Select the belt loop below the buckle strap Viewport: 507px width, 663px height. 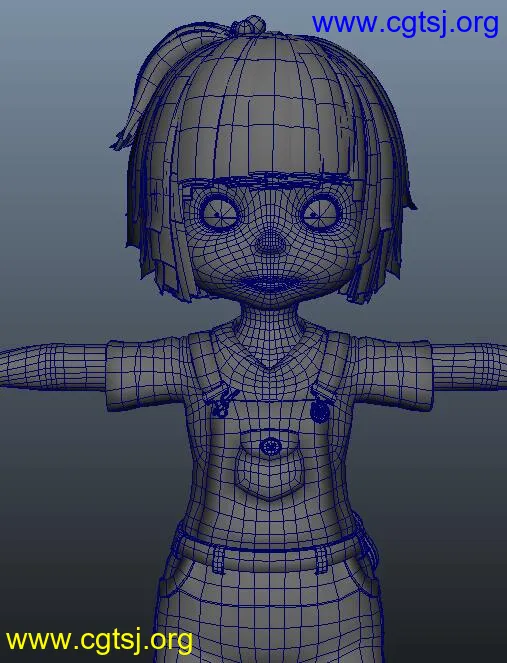(x=218, y=559)
